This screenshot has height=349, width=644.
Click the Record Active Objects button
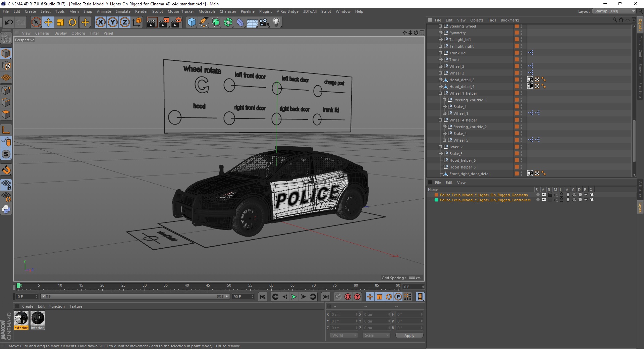(338, 297)
